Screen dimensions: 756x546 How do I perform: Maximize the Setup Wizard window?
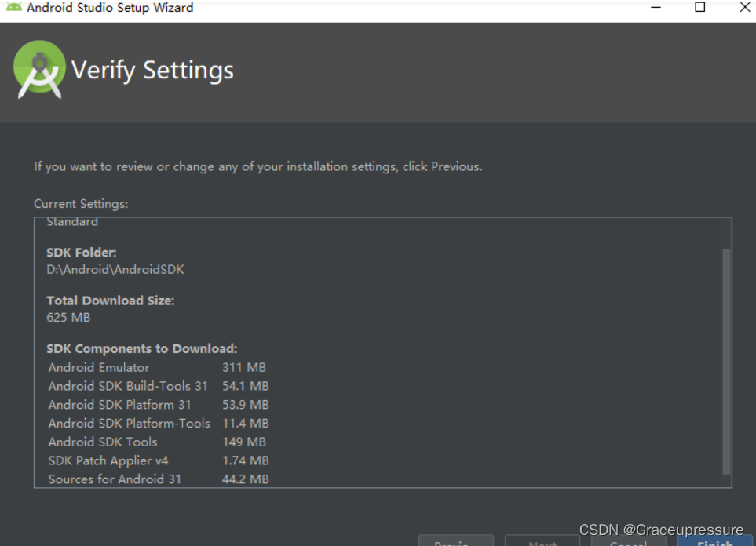(700, 7)
